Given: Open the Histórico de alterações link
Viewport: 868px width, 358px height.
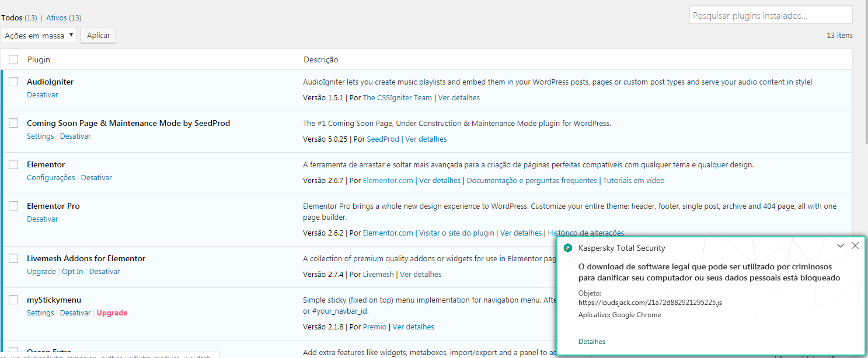Looking at the screenshot, I should (x=586, y=233).
